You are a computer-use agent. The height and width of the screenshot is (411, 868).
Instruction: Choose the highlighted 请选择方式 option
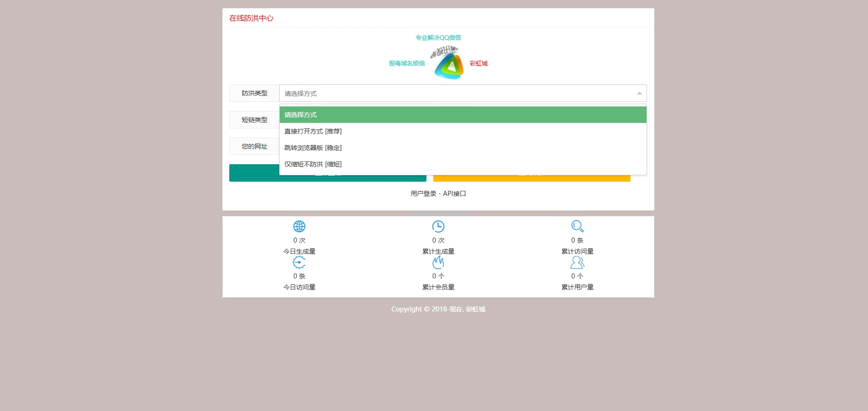pos(463,115)
